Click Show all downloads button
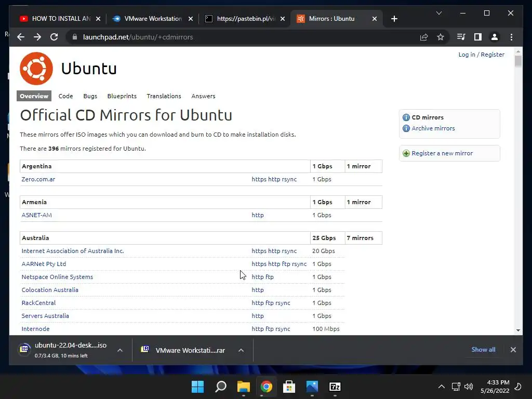The width and height of the screenshot is (532, 399). (483, 350)
